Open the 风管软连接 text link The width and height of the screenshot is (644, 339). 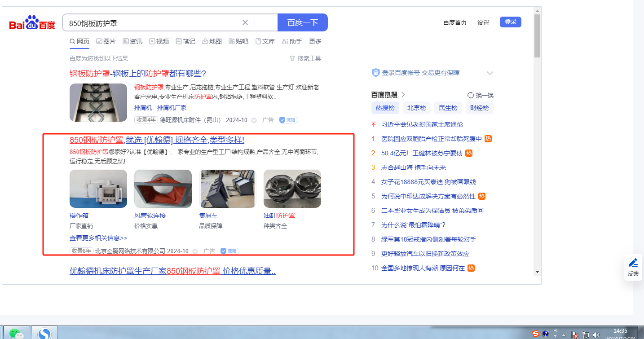click(150, 216)
